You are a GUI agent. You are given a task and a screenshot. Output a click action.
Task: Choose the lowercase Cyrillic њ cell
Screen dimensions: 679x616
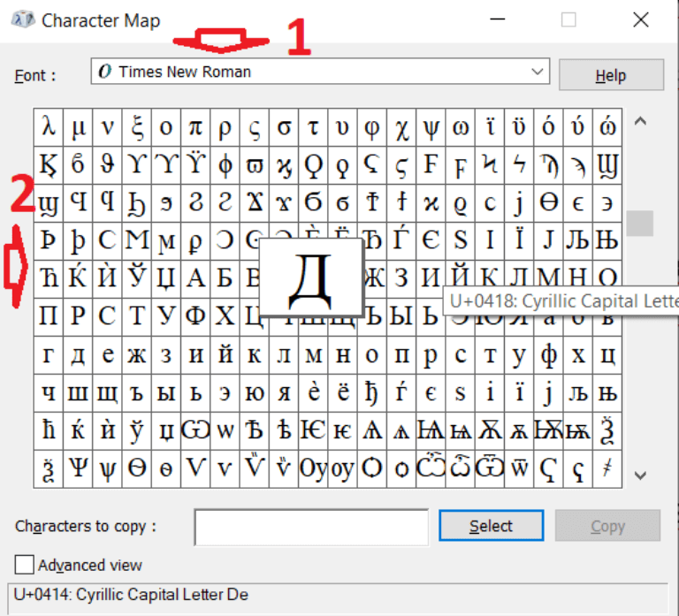[x=607, y=393]
